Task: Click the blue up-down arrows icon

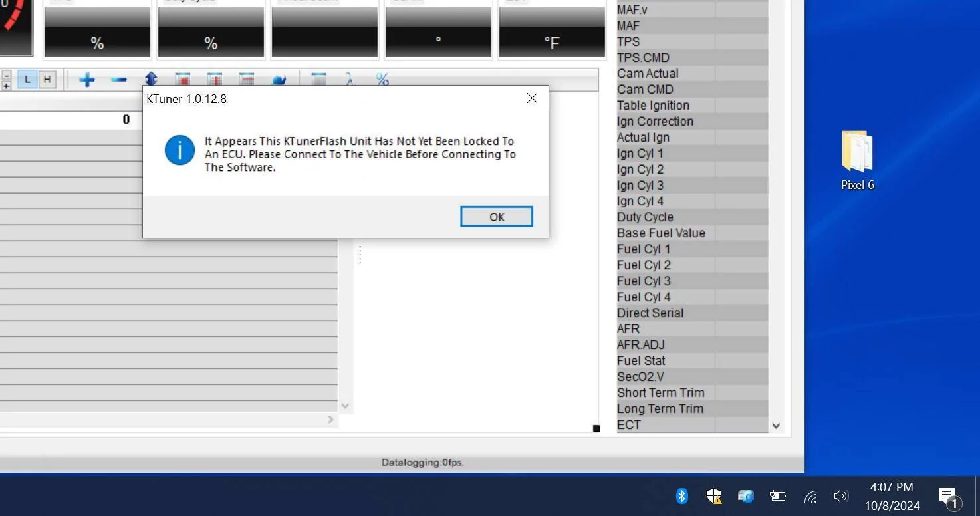Action: coord(151,79)
